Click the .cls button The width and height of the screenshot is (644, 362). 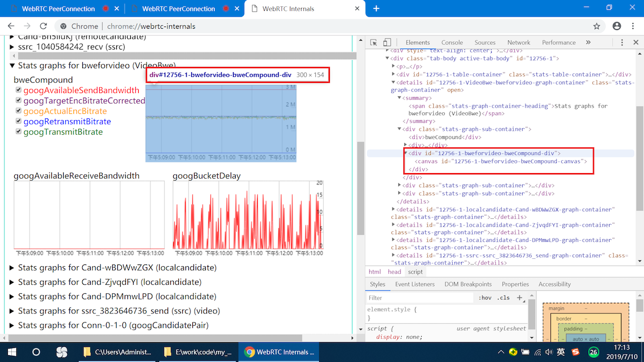pyautogui.click(x=503, y=298)
